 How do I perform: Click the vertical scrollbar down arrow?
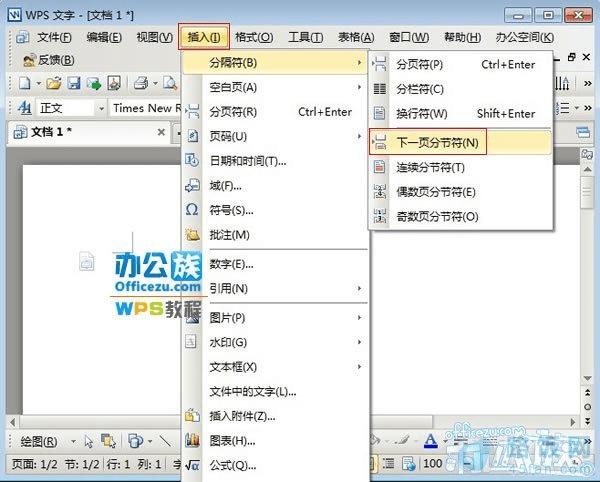pos(587,378)
